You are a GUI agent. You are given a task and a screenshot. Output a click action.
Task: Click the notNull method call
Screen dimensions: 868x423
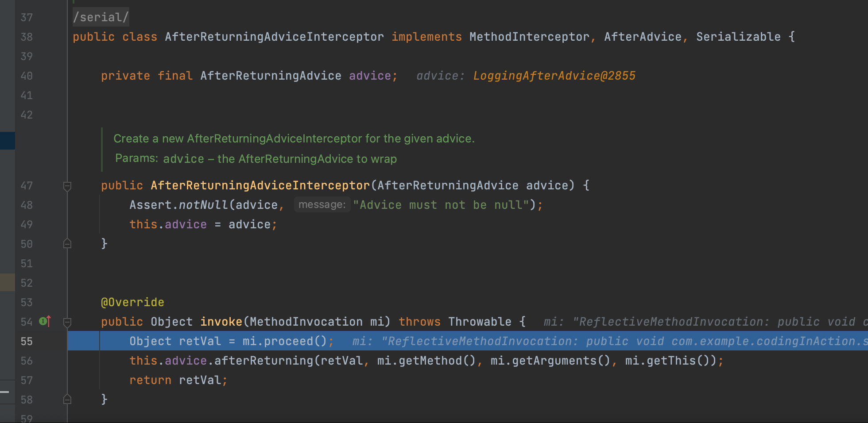coord(203,205)
